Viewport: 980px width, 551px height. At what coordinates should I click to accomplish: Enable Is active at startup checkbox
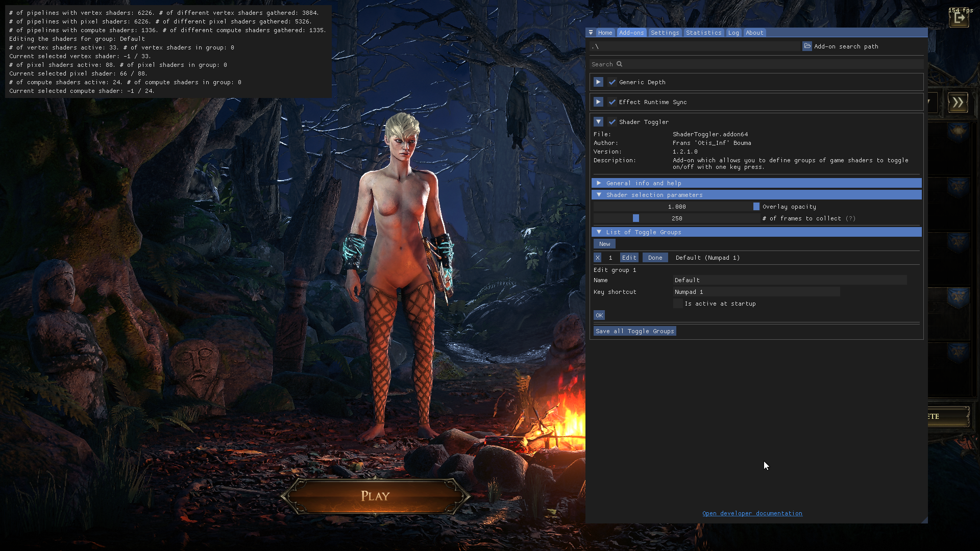[678, 304]
